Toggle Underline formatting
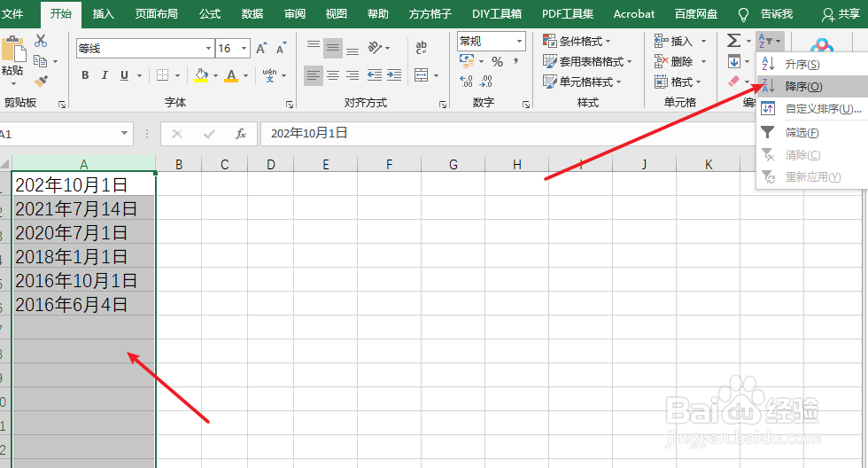This screenshot has height=468, width=868. tap(125, 75)
